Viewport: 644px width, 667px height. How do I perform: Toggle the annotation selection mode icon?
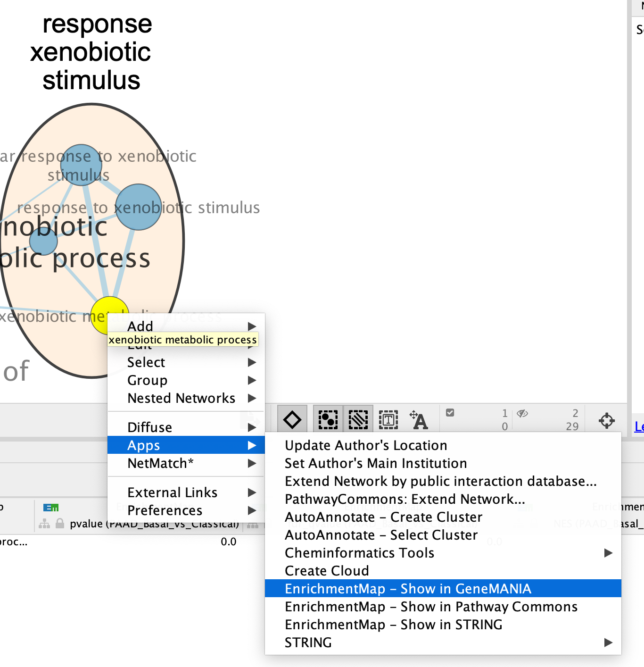[x=388, y=419]
